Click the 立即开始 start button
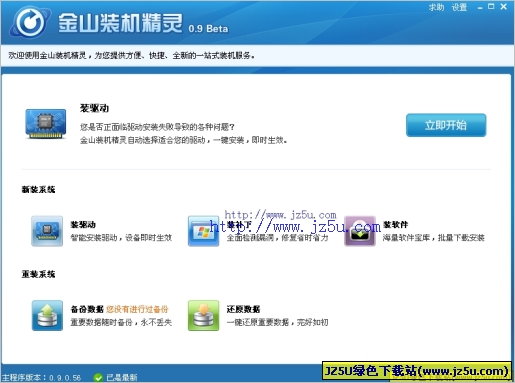This screenshot has height=383, width=515. pos(446,125)
